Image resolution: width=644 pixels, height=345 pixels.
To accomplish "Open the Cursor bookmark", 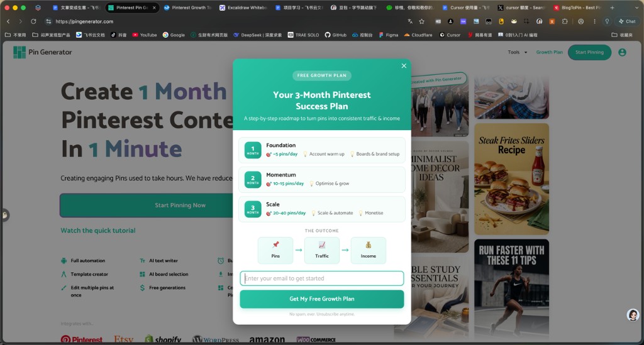I will pyautogui.click(x=450, y=35).
